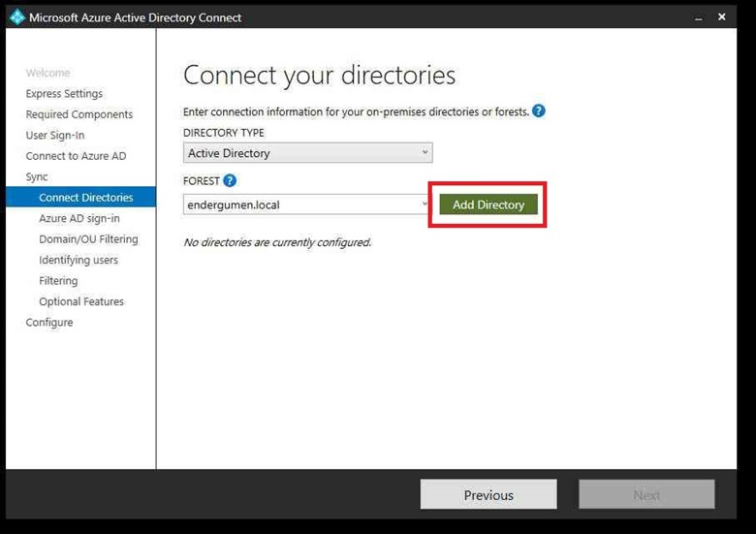Go back with the Previous button
This screenshot has height=534, width=756.
coord(488,494)
